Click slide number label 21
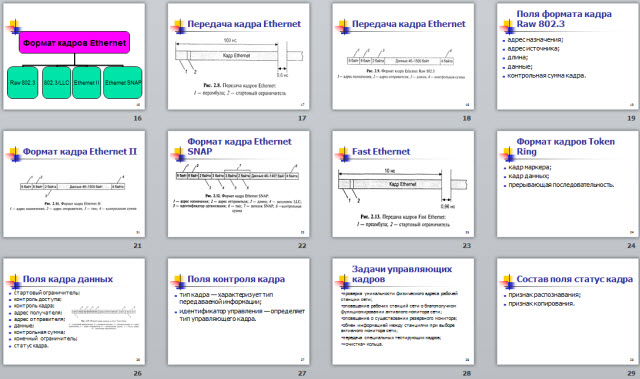The height and width of the screenshot is (379, 640). click(138, 246)
